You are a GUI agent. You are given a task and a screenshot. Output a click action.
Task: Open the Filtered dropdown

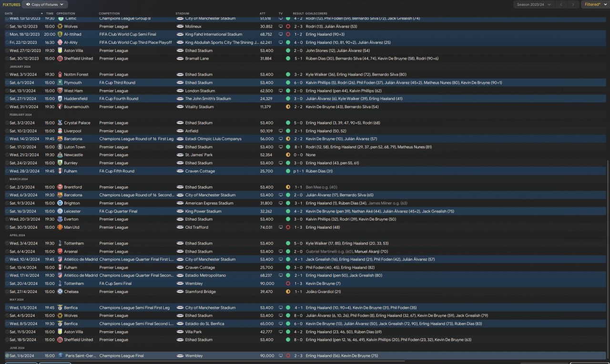coord(595,4)
